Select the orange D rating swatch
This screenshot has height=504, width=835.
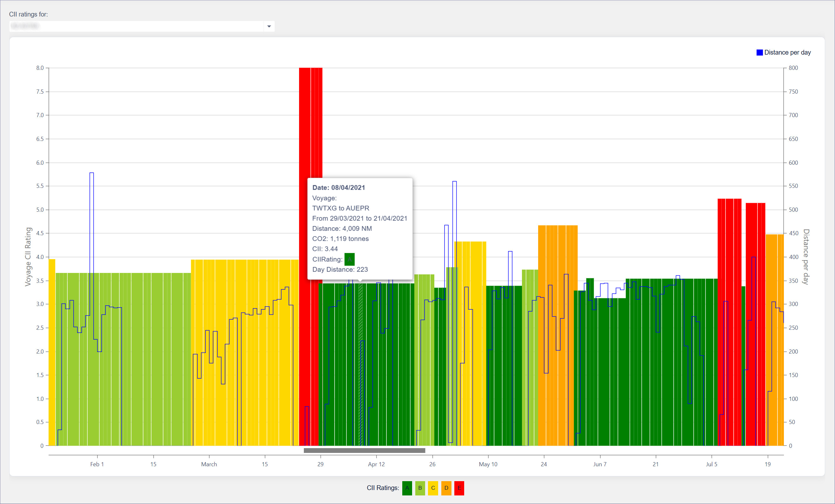click(x=446, y=488)
